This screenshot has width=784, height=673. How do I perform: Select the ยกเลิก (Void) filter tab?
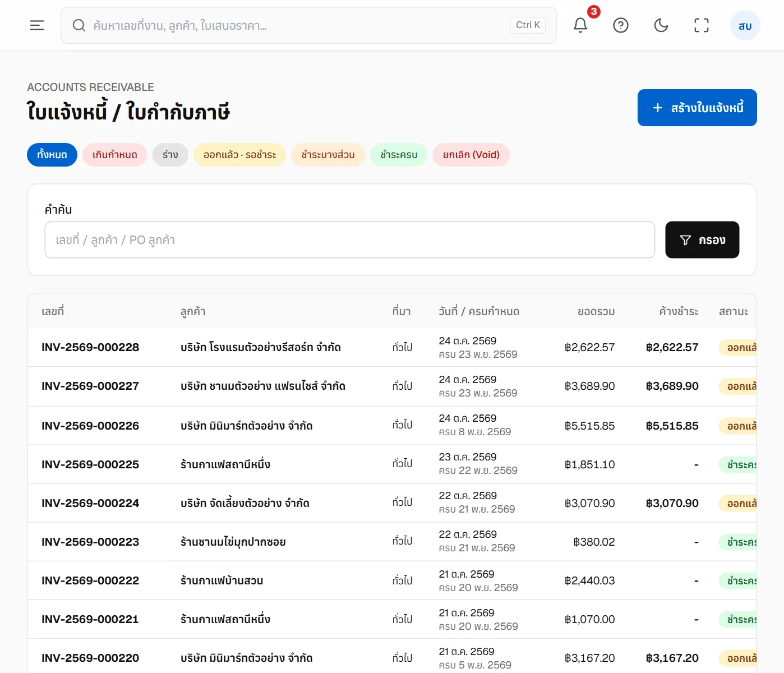click(x=471, y=155)
